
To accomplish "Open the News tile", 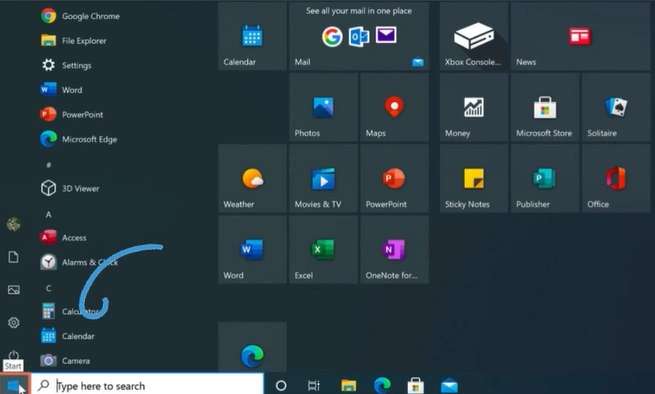I will pos(580,36).
